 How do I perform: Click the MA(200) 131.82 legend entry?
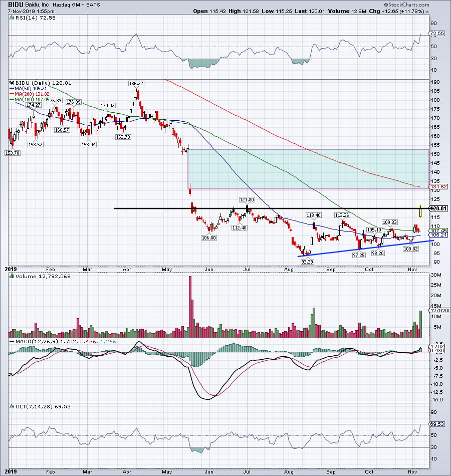[x=29, y=94]
